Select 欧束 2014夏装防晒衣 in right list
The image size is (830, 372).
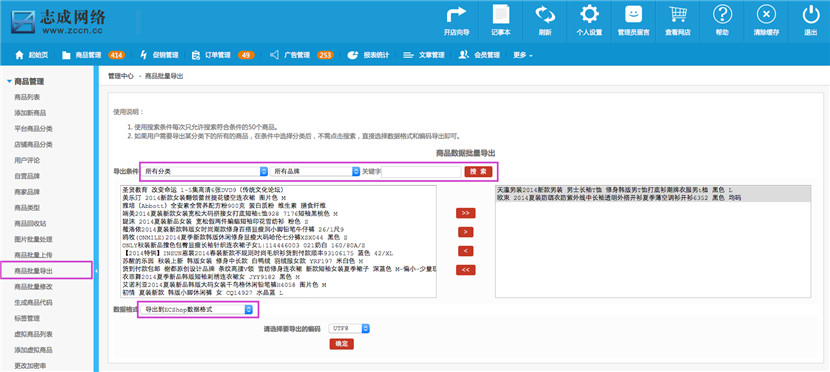point(653,197)
